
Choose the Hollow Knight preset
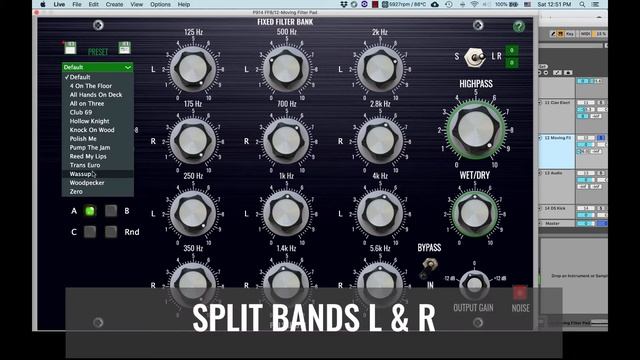98,121
